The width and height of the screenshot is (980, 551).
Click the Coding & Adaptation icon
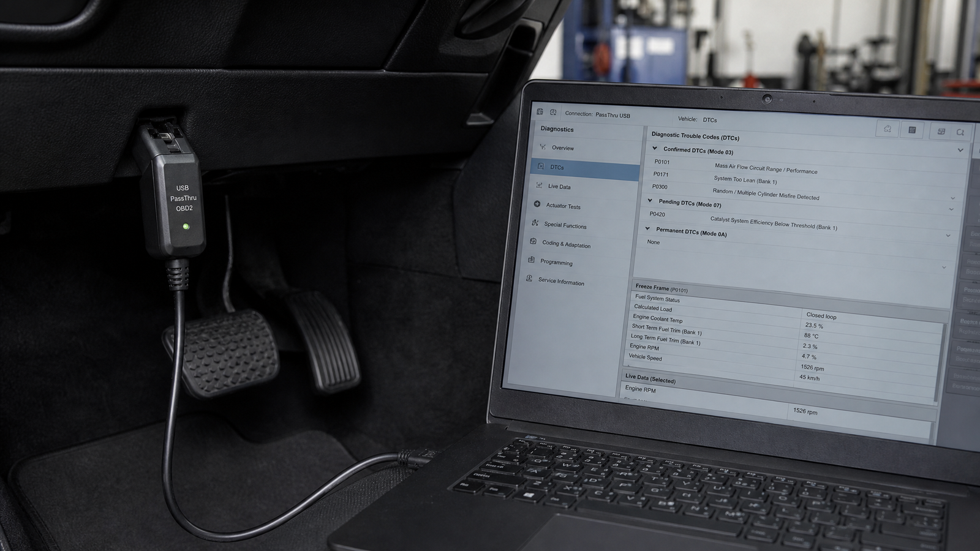533,241
